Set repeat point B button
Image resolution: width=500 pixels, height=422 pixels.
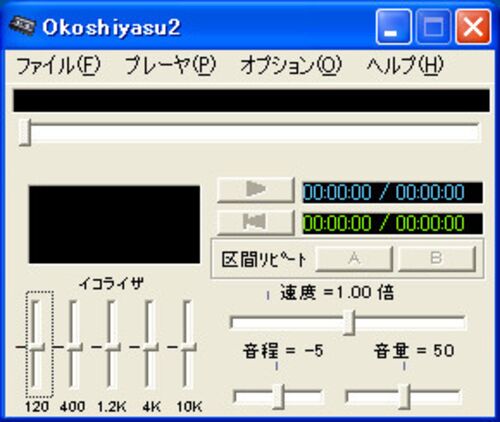pyautogui.click(x=437, y=259)
